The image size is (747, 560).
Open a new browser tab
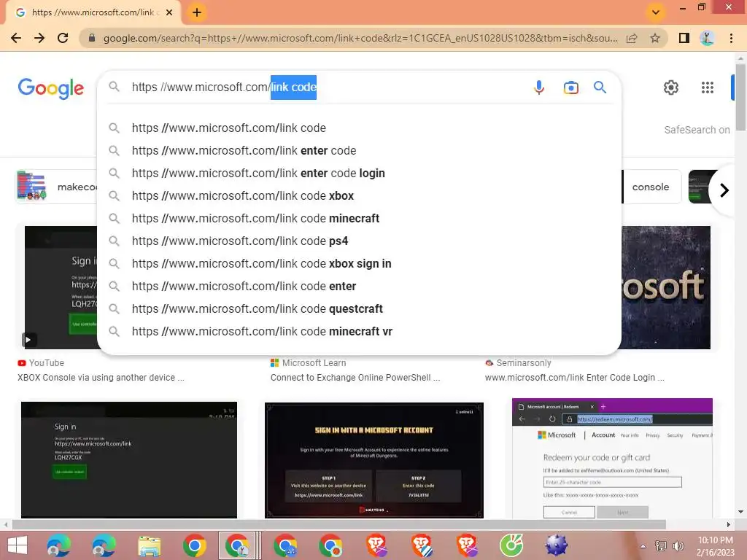tap(197, 12)
